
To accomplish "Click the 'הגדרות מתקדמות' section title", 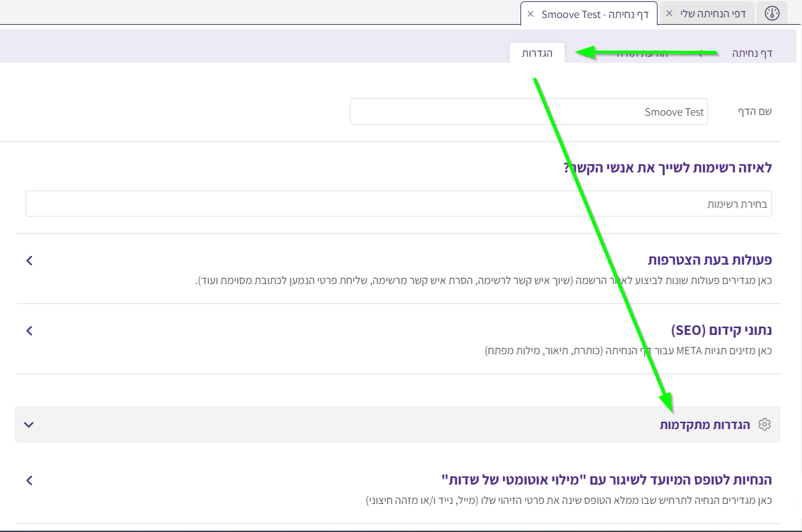I will [x=705, y=424].
